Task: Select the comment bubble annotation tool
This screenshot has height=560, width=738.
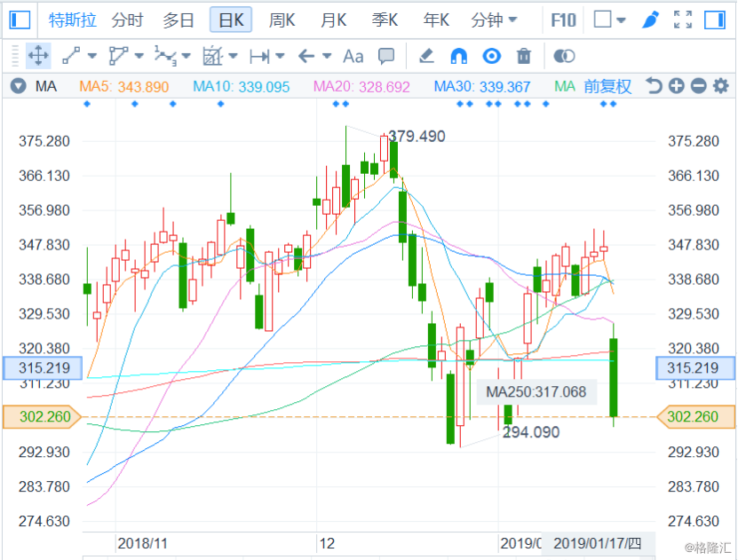Action: point(386,57)
